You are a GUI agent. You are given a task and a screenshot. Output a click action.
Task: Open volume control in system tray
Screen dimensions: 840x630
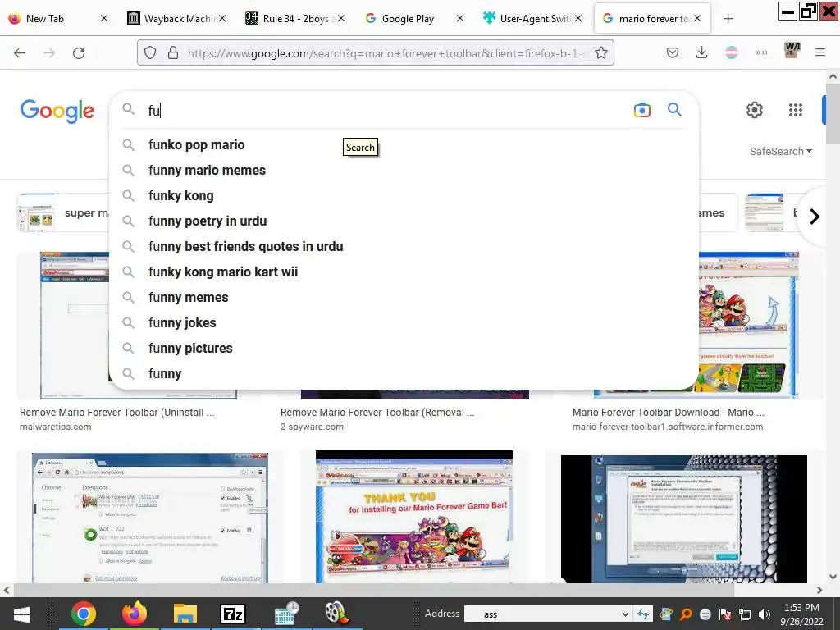(765, 614)
